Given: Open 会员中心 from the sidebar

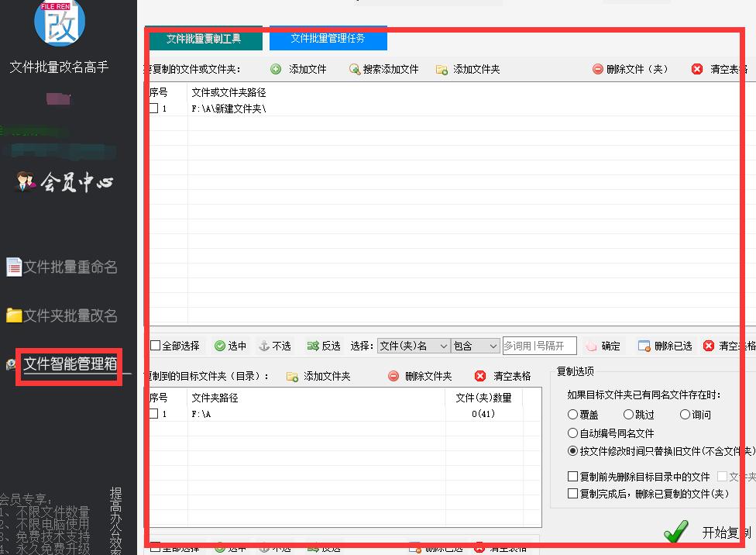Looking at the screenshot, I should tap(65, 182).
